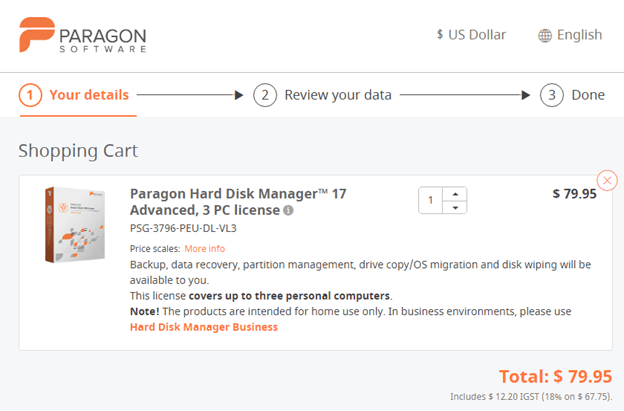Image resolution: width=624 pixels, height=411 pixels.
Task: Select the Done step label
Action: (x=588, y=95)
